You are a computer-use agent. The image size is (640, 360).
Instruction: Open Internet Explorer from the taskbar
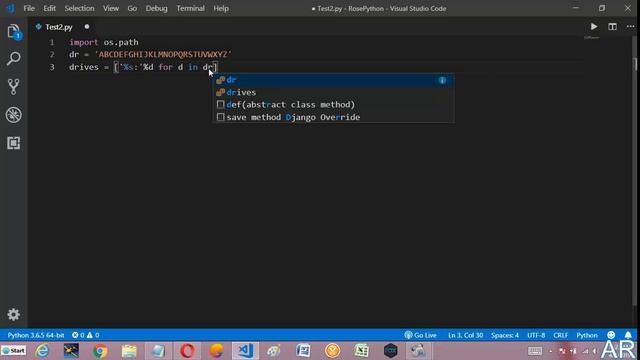pyautogui.click(x=42, y=351)
